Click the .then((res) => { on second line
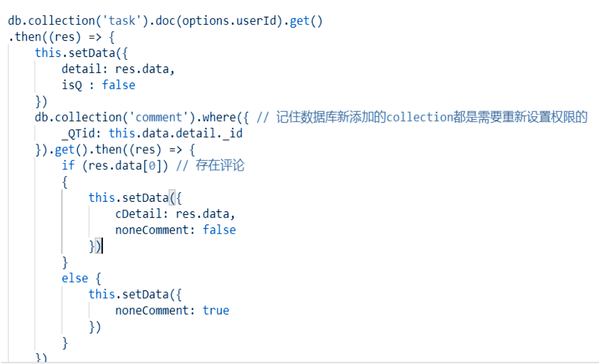599x364 pixels. (60, 37)
